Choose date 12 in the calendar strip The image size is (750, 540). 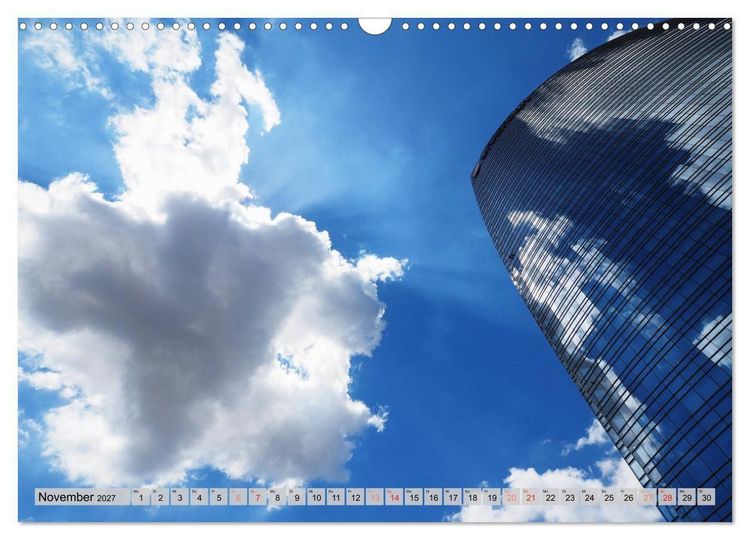(x=355, y=497)
